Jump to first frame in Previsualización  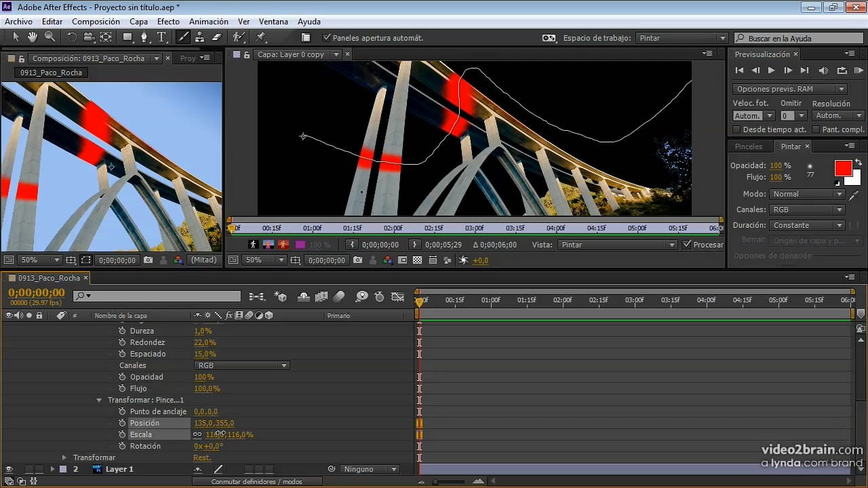(739, 70)
